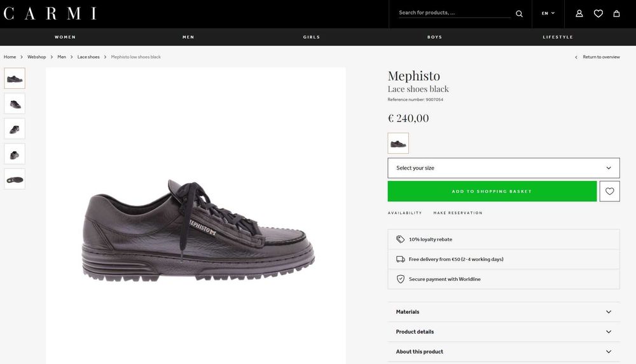Add shoe to wishlist heart button
The height and width of the screenshot is (364, 636).
point(609,191)
